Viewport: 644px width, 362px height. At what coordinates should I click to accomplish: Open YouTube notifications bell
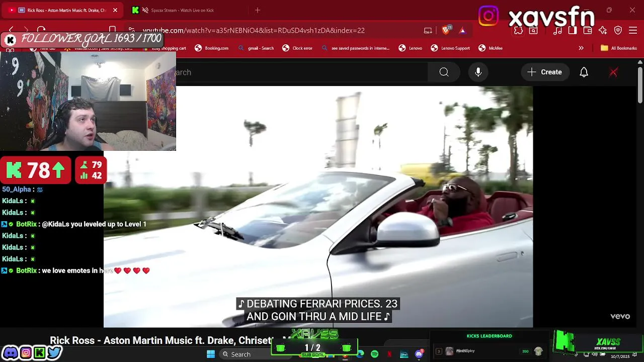tap(584, 72)
